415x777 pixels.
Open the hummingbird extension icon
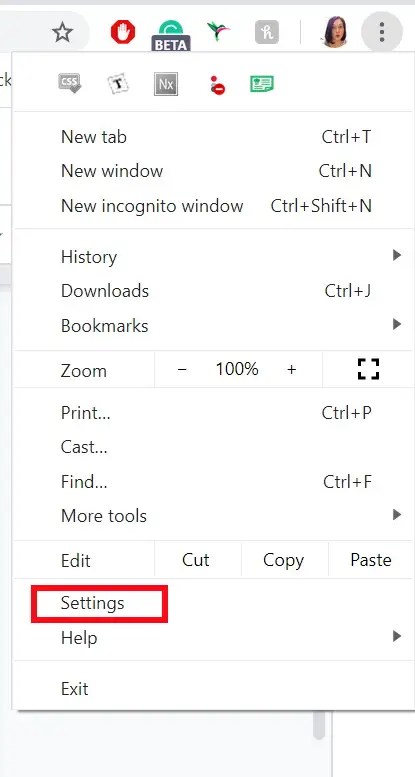click(218, 31)
